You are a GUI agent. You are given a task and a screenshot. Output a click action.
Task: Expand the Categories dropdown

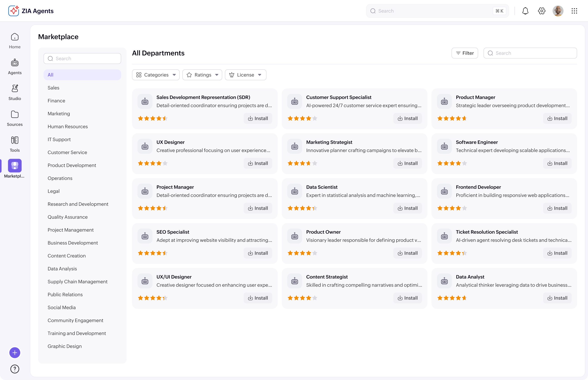(156, 75)
